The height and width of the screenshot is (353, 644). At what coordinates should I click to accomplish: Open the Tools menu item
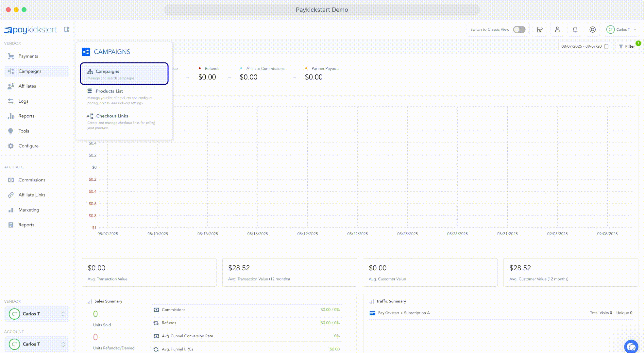pyautogui.click(x=37, y=131)
